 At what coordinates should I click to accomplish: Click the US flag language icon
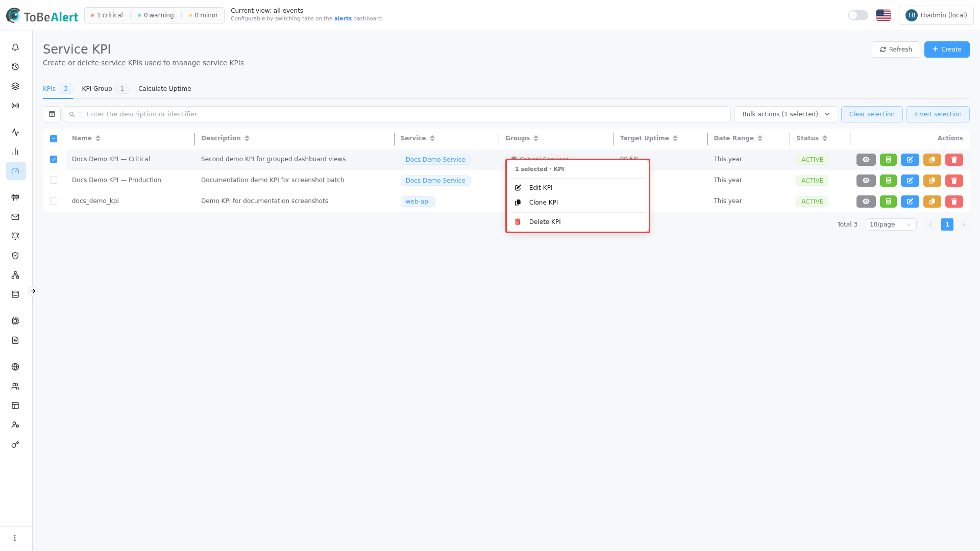coord(884,15)
